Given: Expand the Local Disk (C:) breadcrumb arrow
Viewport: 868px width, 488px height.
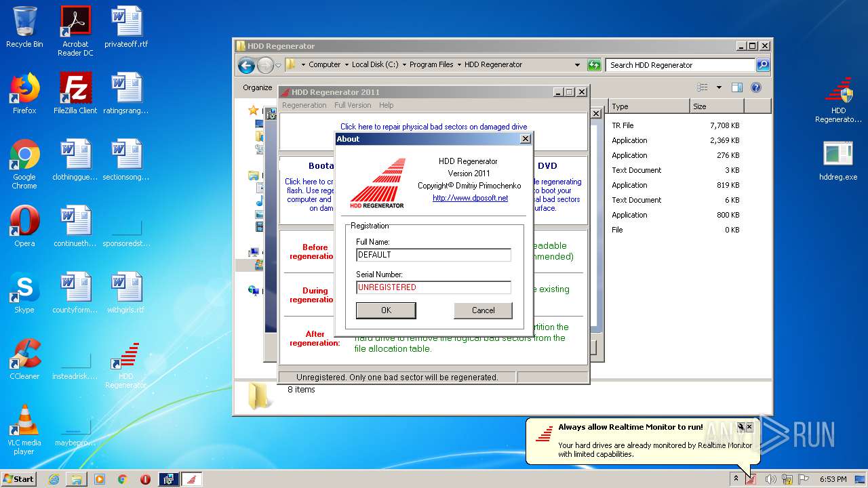Looking at the screenshot, I should (x=403, y=65).
